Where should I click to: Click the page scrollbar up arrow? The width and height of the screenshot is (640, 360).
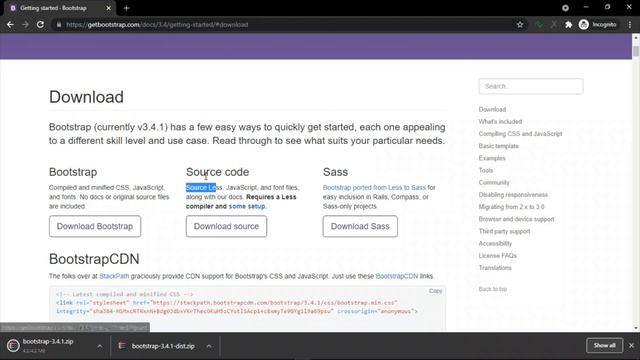click(x=636, y=38)
